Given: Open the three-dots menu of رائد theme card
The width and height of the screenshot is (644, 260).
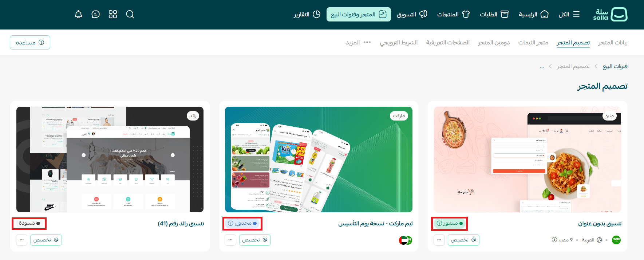Looking at the screenshot, I should (x=21, y=240).
